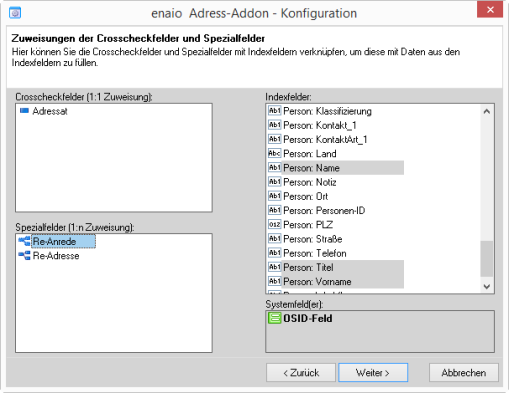
Task: Click the 012 numeric icon of Person: PLZ
Action: point(275,225)
